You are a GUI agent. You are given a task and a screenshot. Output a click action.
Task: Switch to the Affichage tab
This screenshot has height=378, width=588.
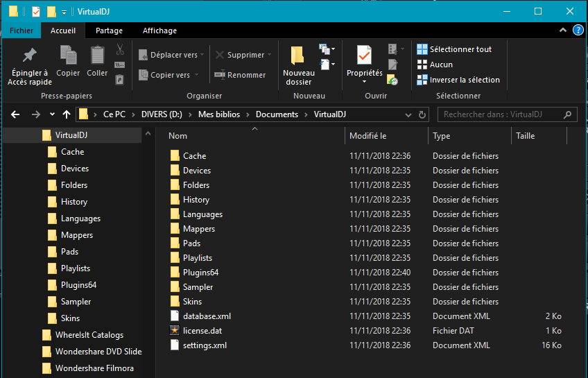[x=159, y=31]
